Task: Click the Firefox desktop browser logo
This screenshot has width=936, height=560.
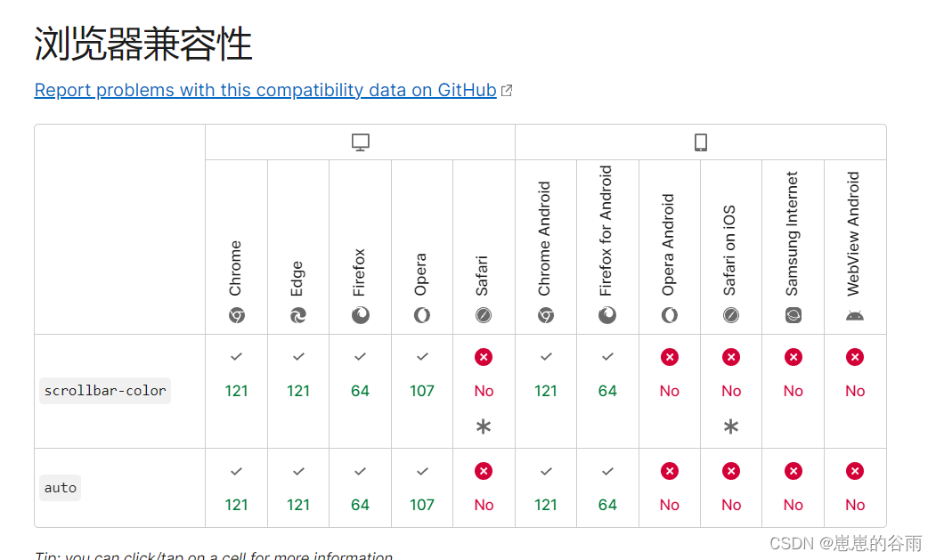Action: click(360, 315)
